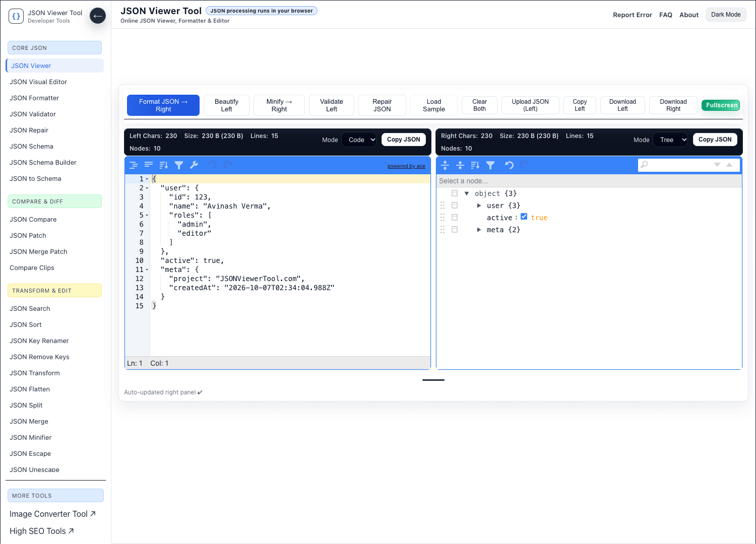Open JSON Compare from sidebar
Image resolution: width=756 pixels, height=544 pixels.
tap(33, 219)
